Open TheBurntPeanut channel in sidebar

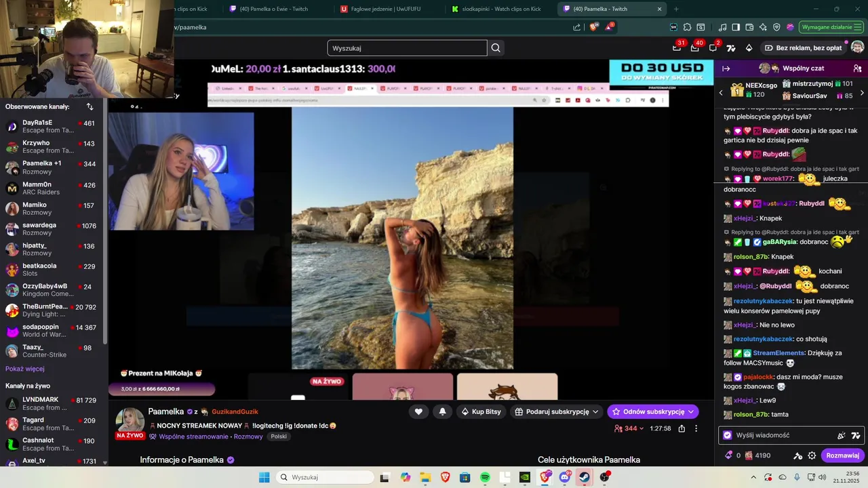tap(52, 310)
